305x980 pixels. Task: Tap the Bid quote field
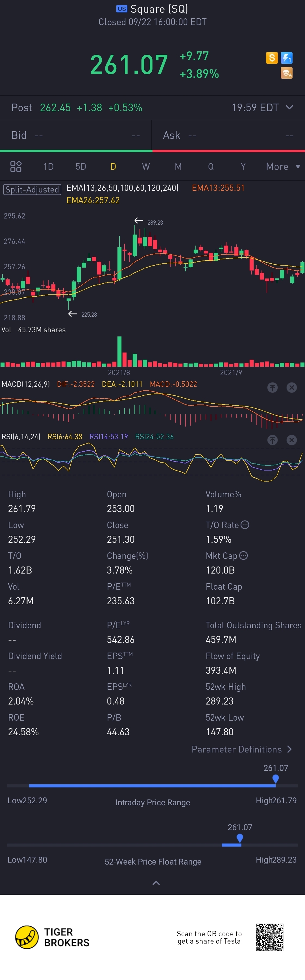(x=76, y=135)
